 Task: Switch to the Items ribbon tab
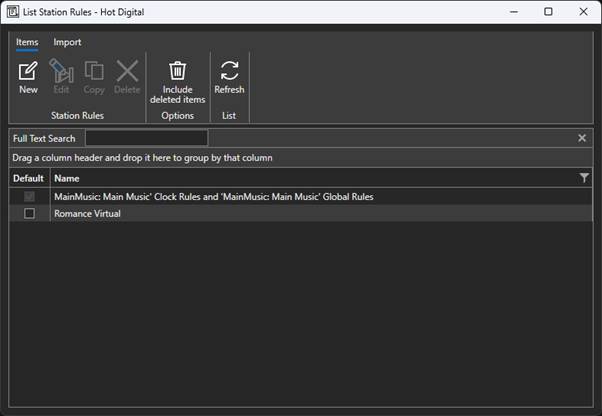pos(27,42)
